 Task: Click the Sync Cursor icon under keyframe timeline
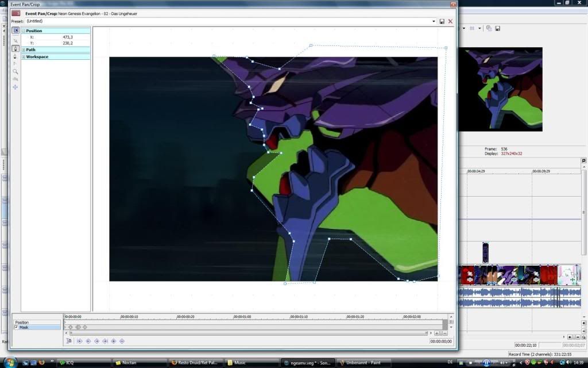[x=69, y=341]
